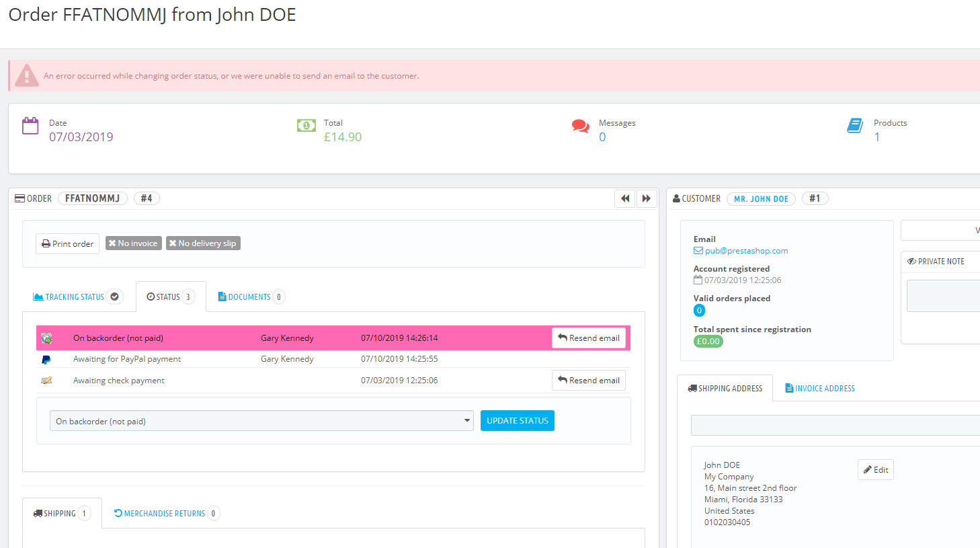Click the check payment status icon

(46, 381)
